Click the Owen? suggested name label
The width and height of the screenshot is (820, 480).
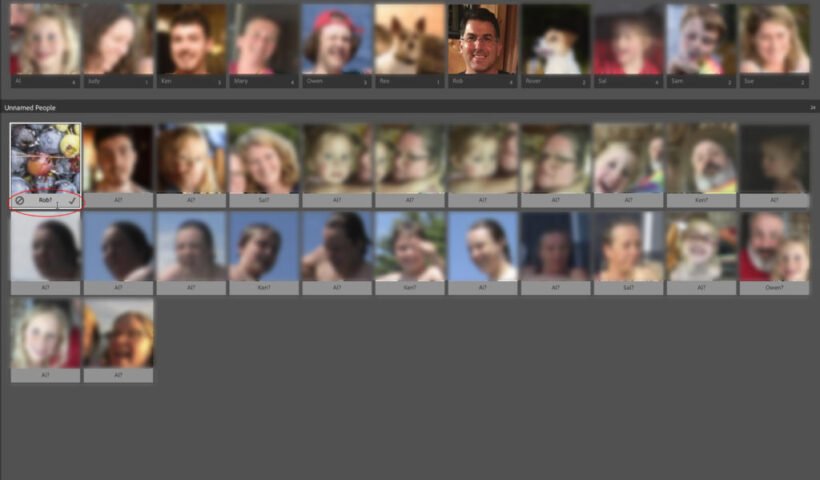(x=775, y=288)
